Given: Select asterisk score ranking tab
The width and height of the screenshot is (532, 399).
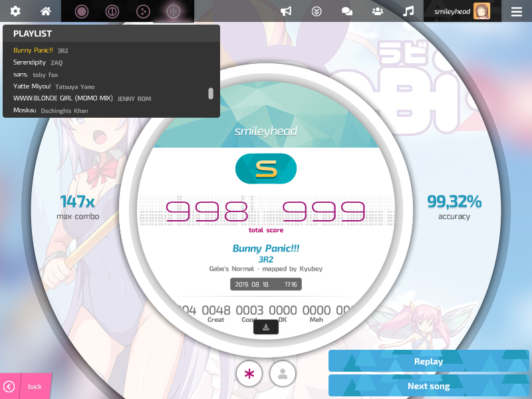Looking at the screenshot, I should [x=249, y=374].
